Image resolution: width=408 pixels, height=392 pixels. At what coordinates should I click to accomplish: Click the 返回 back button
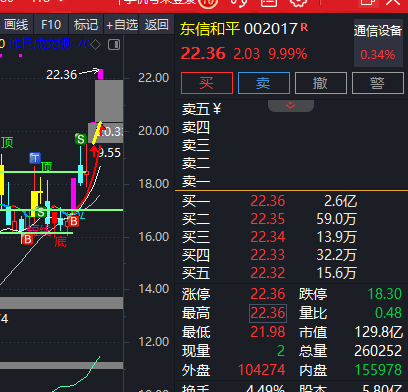(x=156, y=25)
